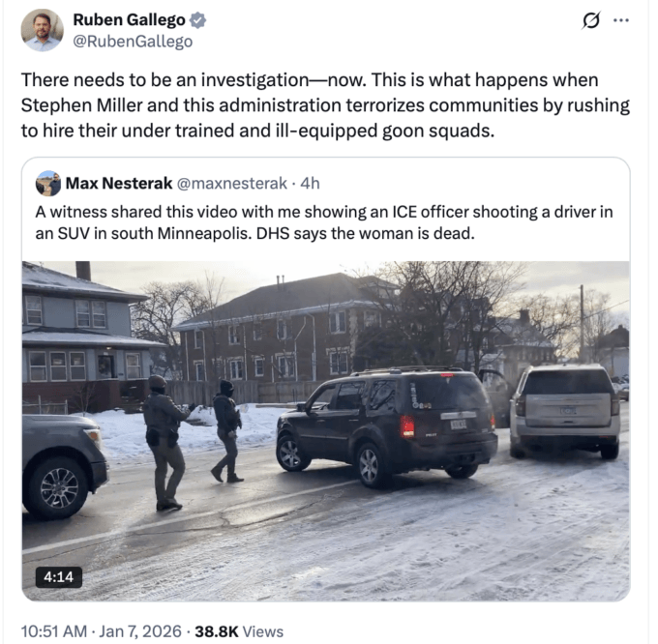
Task: Click the Jan 7, 2026 date
Action: (139, 631)
